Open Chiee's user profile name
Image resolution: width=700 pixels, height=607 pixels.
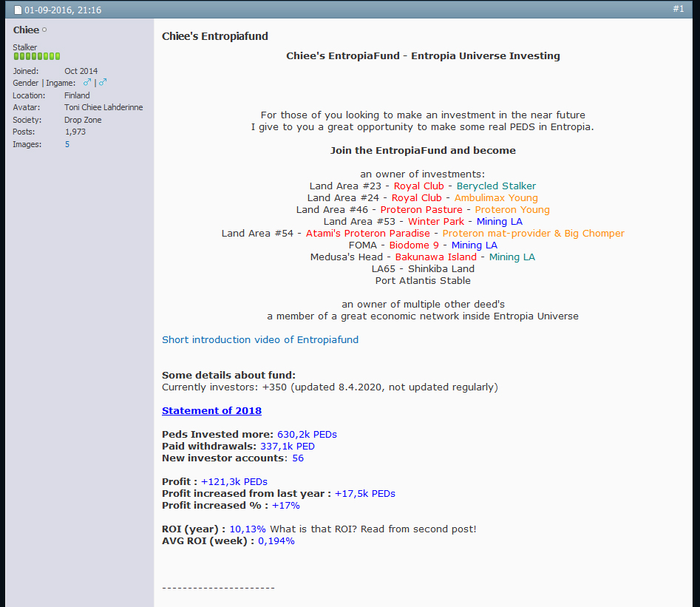[x=26, y=30]
